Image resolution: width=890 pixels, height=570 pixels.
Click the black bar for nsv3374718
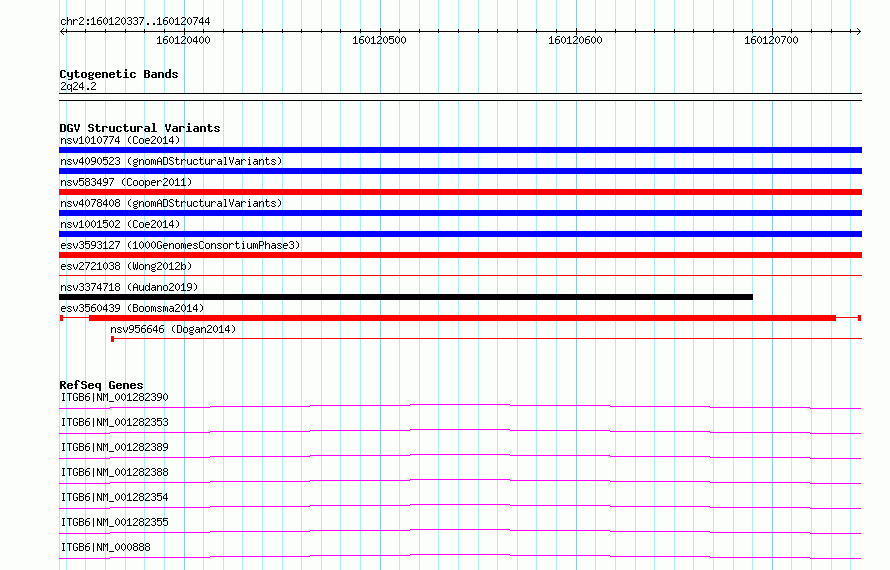click(406, 297)
